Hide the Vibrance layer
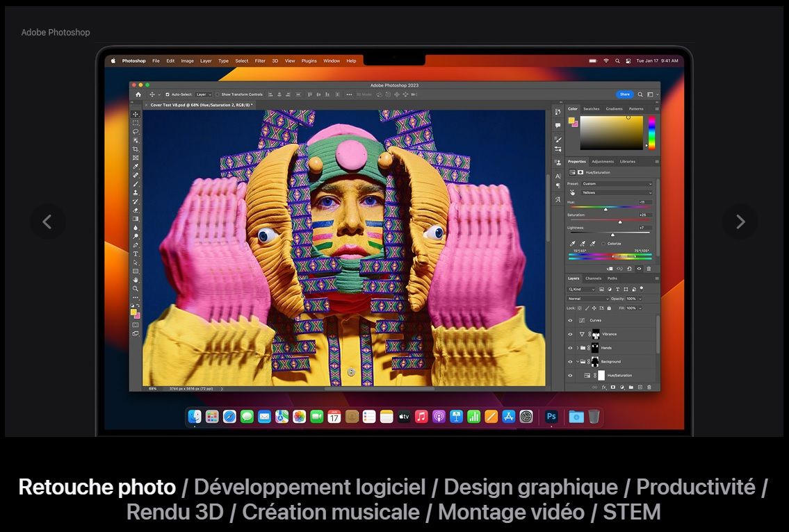Screen dimensions: 789x532 pyautogui.click(x=570, y=334)
